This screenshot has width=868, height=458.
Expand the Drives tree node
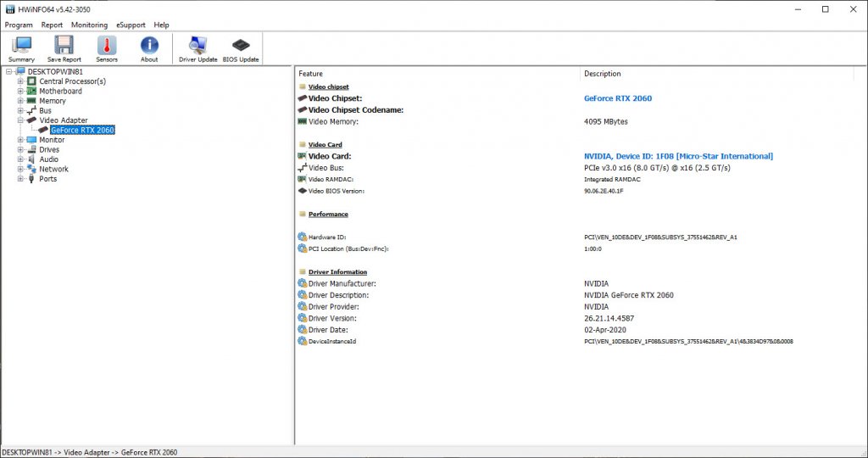coord(20,149)
